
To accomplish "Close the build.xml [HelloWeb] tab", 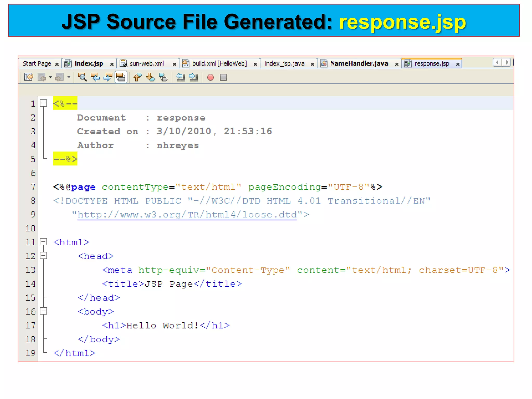I will (255, 64).
